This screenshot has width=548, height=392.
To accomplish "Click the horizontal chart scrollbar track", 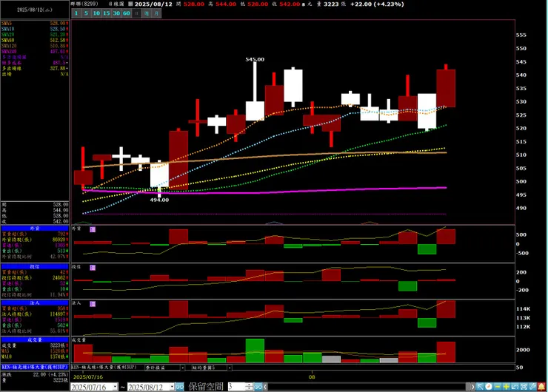I will tap(367, 387).
